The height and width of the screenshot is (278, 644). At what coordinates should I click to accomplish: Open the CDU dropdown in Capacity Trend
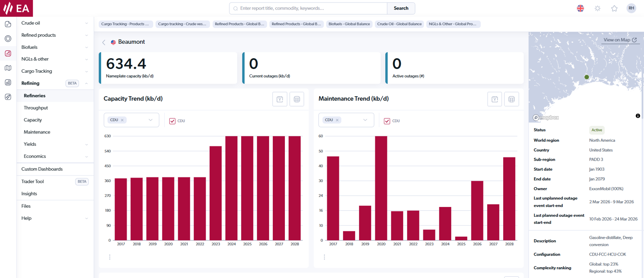coord(150,120)
